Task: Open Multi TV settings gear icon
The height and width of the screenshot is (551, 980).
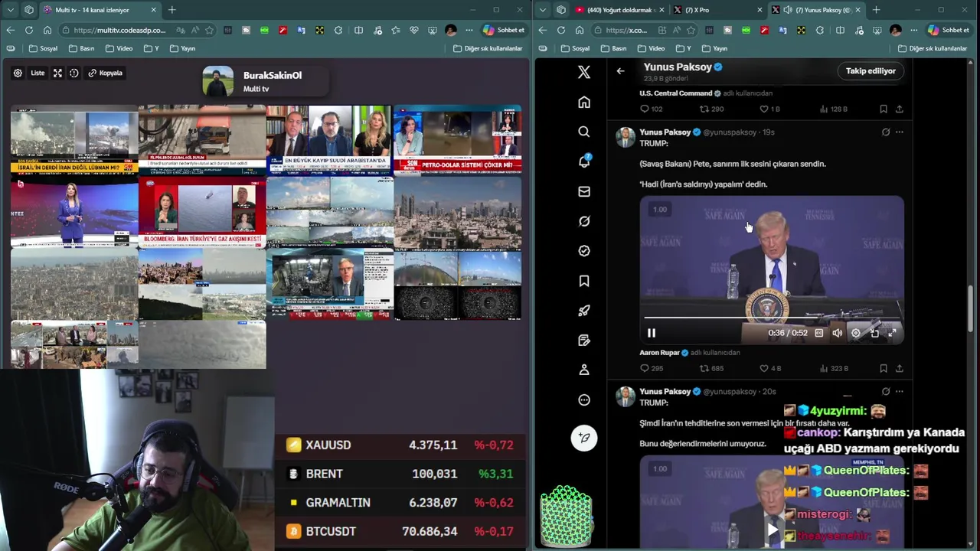Action: [x=18, y=73]
